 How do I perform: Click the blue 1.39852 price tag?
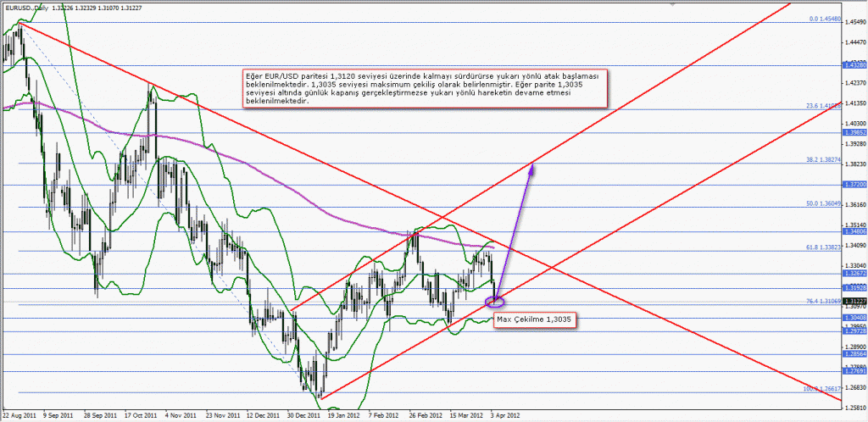pyautogui.click(x=855, y=132)
